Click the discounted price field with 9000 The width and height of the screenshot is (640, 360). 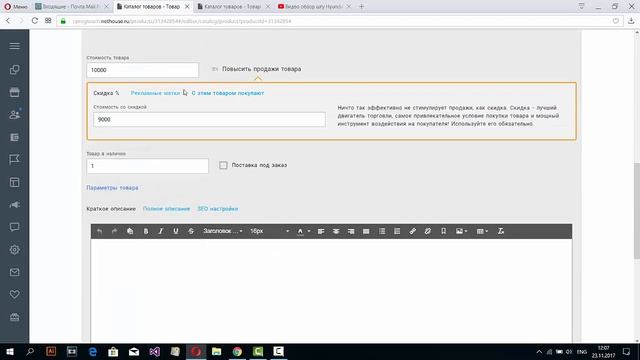[x=209, y=120]
